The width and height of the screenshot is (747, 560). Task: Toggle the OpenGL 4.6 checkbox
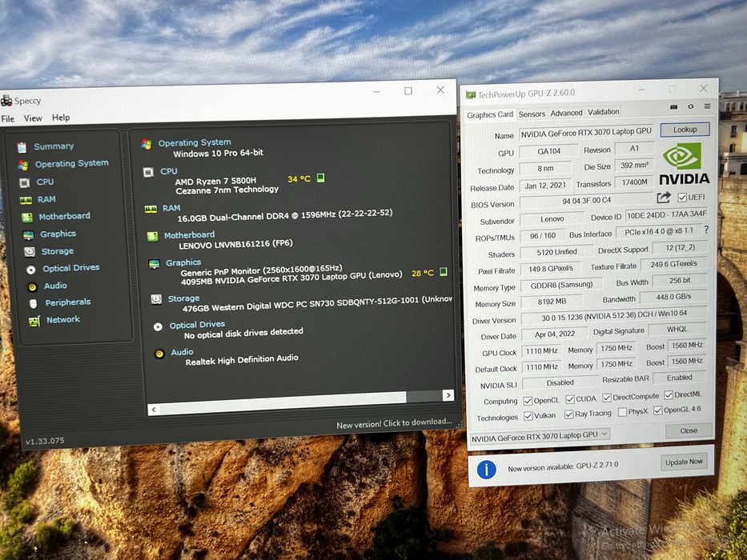(x=658, y=410)
